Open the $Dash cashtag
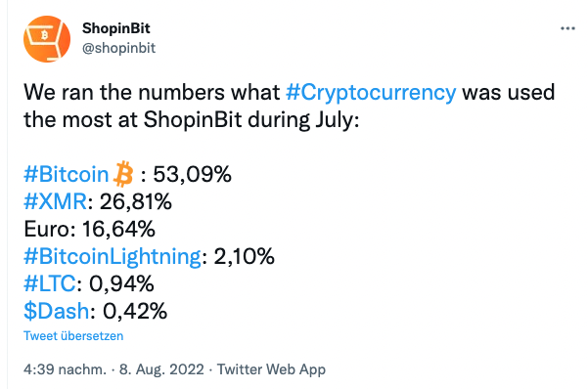The image size is (588, 389). [57, 311]
